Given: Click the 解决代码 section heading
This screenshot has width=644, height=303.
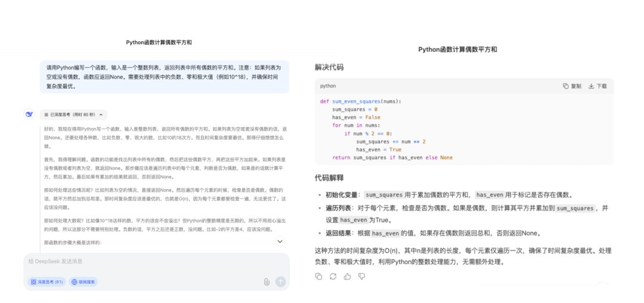Looking at the screenshot, I should tap(329, 67).
